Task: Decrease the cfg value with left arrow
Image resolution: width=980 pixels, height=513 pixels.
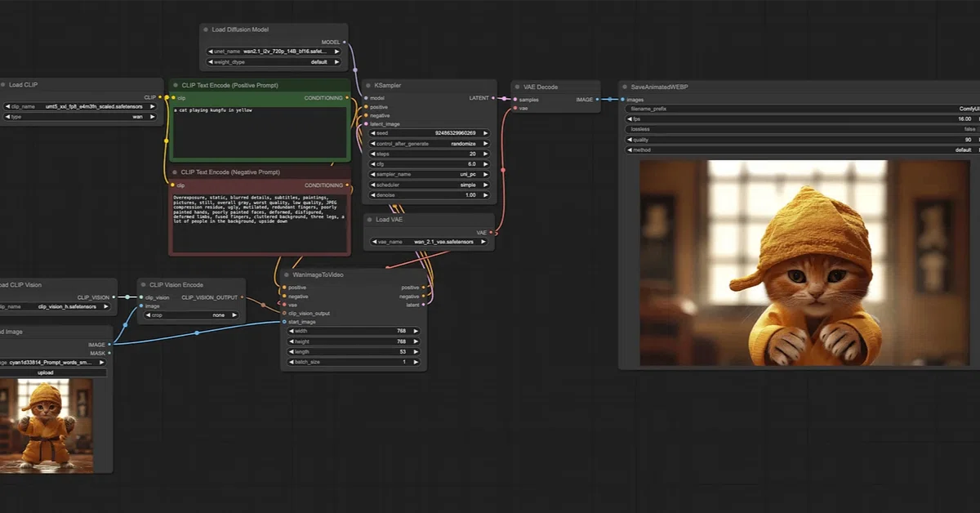Action: (x=373, y=163)
